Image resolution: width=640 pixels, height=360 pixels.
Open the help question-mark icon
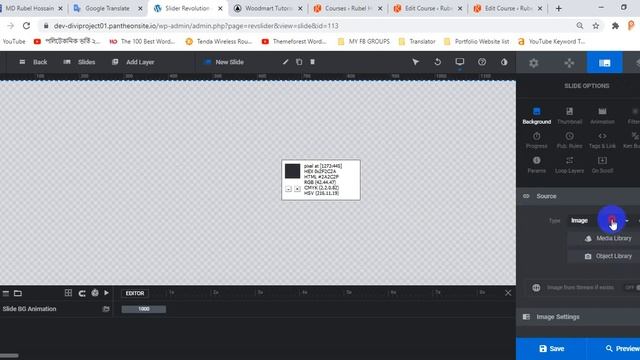(482, 62)
